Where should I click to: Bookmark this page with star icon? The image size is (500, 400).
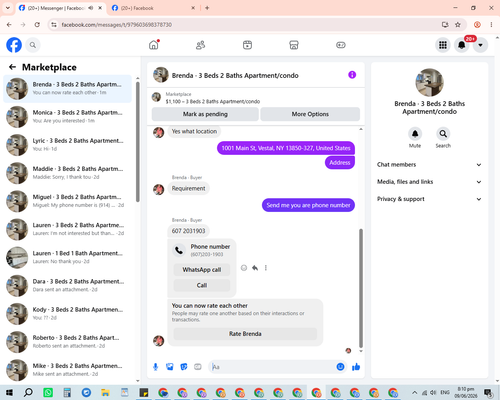[458, 25]
